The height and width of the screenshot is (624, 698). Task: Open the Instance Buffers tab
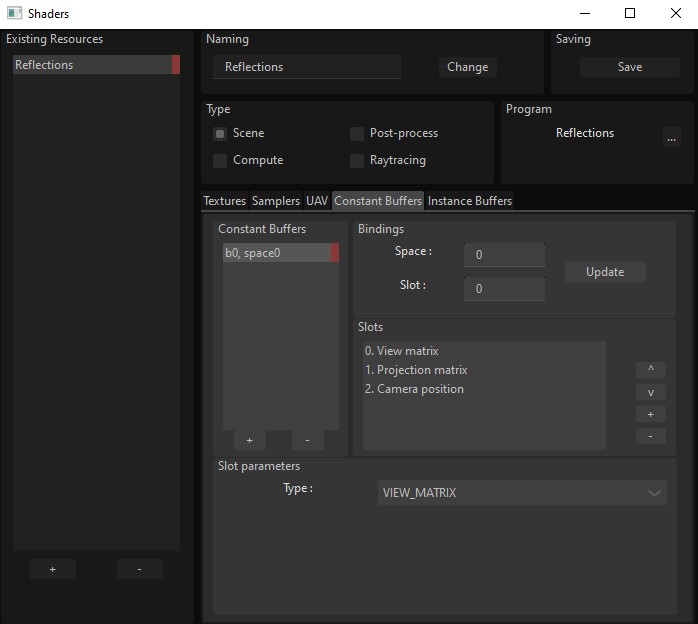[x=470, y=201]
